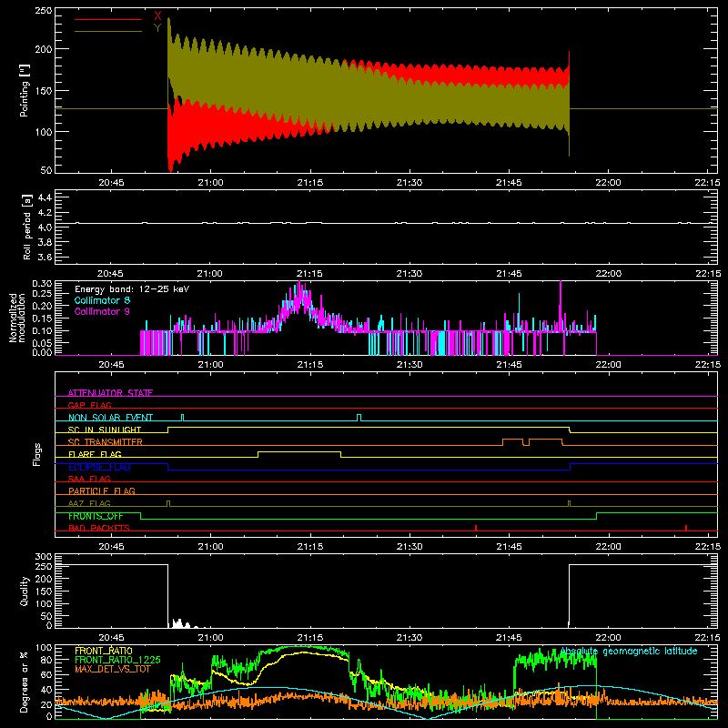Click the BAD_PACKETS spike near 21:40
The height and width of the screenshot is (728, 728).
tap(476, 528)
